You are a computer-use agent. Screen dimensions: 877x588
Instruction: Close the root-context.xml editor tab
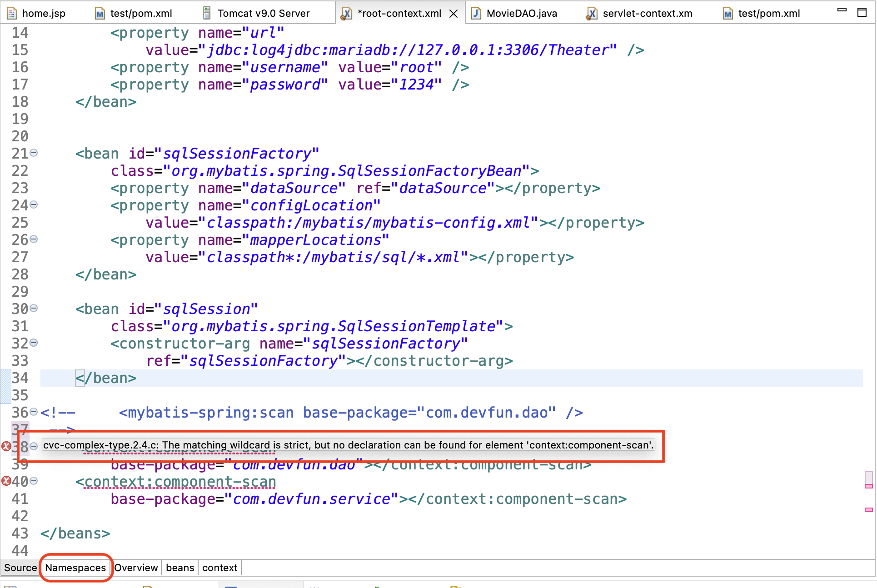pyautogui.click(x=453, y=14)
